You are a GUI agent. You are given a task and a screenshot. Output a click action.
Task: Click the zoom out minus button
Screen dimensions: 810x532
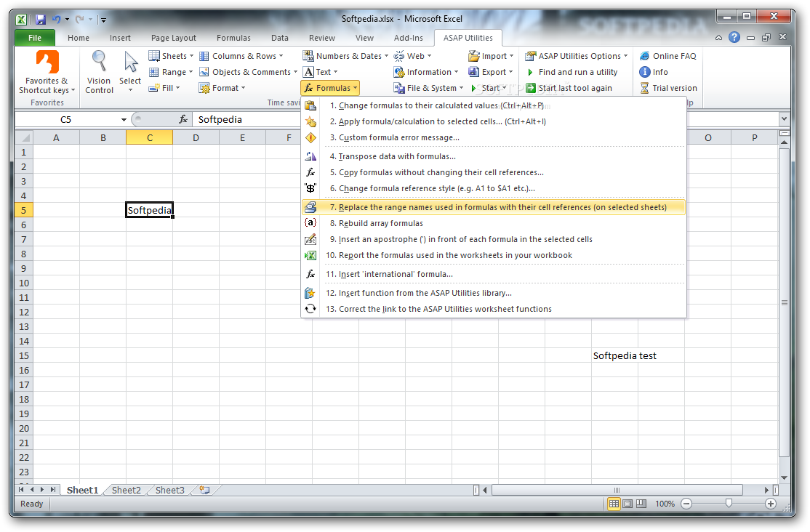pyautogui.click(x=686, y=504)
